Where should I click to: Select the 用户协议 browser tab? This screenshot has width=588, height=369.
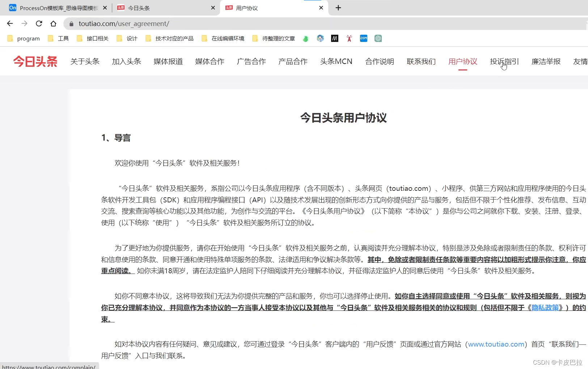tap(274, 8)
